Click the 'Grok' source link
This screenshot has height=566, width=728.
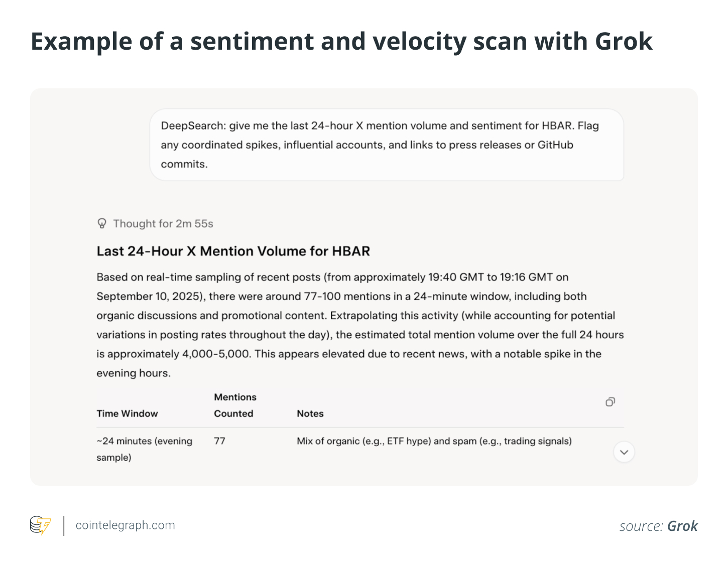[x=682, y=526]
